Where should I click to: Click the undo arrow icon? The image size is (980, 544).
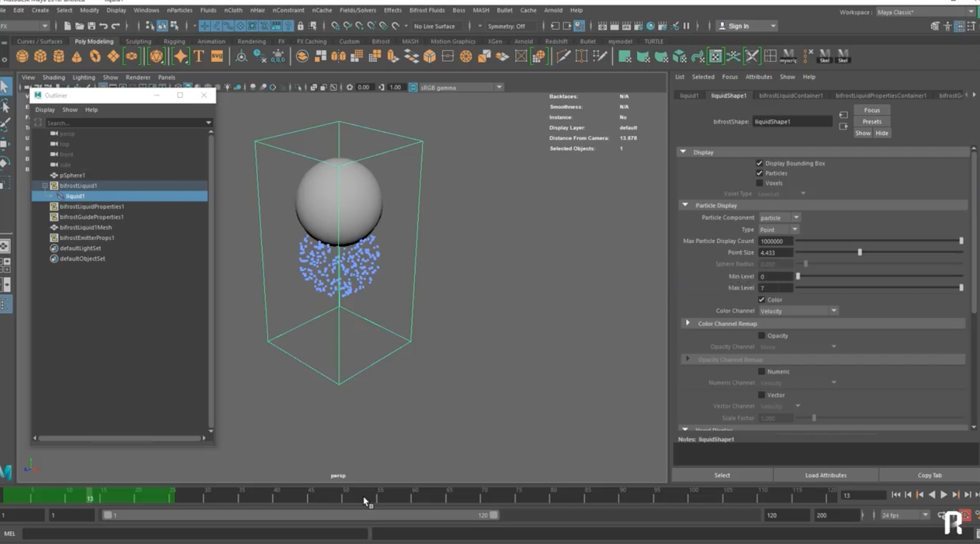pyautogui.click(x=103, y=26)
